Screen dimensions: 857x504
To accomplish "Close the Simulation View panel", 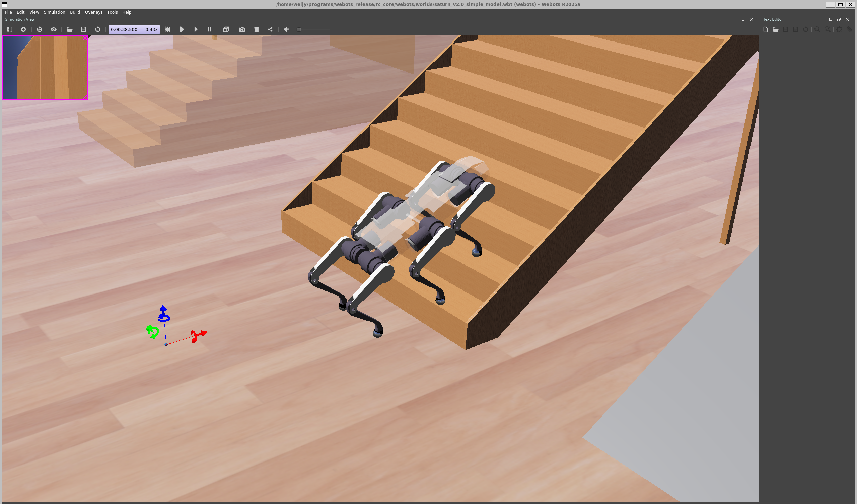I will click(752, 19).
